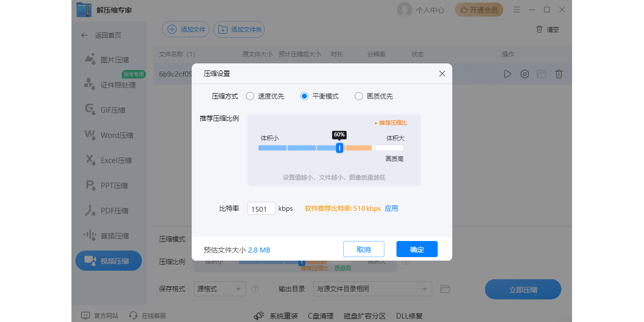Confirm settings with the 确定 button
Screen dimensions: 644x322
pos(417,249)
